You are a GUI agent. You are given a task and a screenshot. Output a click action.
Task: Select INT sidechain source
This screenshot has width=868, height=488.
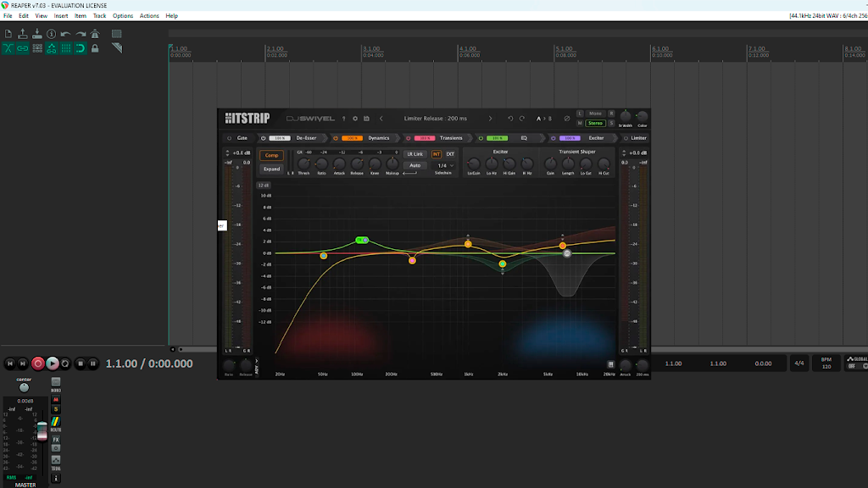[437, 154]
